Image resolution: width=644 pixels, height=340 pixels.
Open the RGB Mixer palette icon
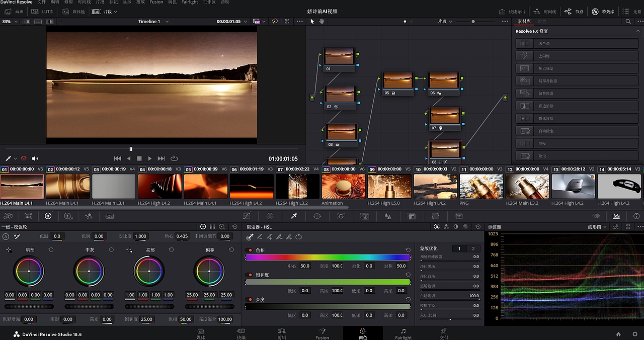(x=89, y=216)
